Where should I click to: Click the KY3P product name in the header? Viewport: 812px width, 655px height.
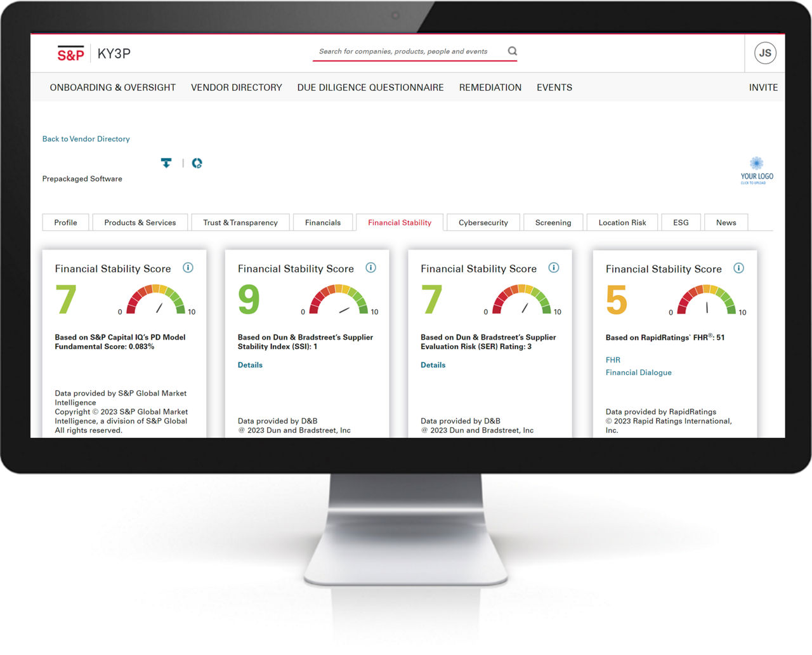pos(114,53)
